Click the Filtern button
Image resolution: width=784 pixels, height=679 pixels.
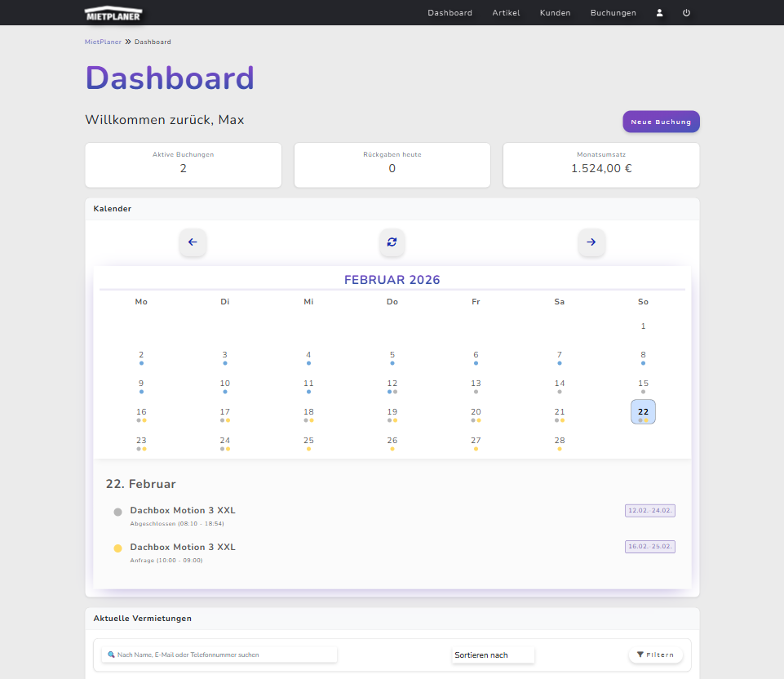click(x=655, y=655)
